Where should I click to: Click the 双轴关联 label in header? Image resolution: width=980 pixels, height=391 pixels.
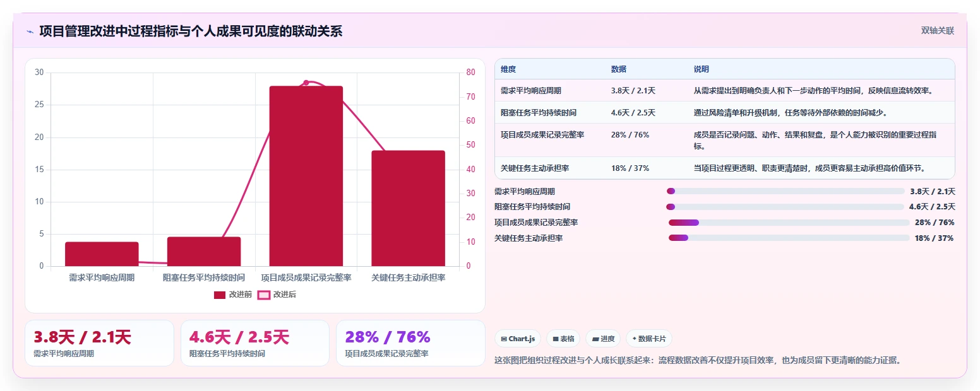937,30
